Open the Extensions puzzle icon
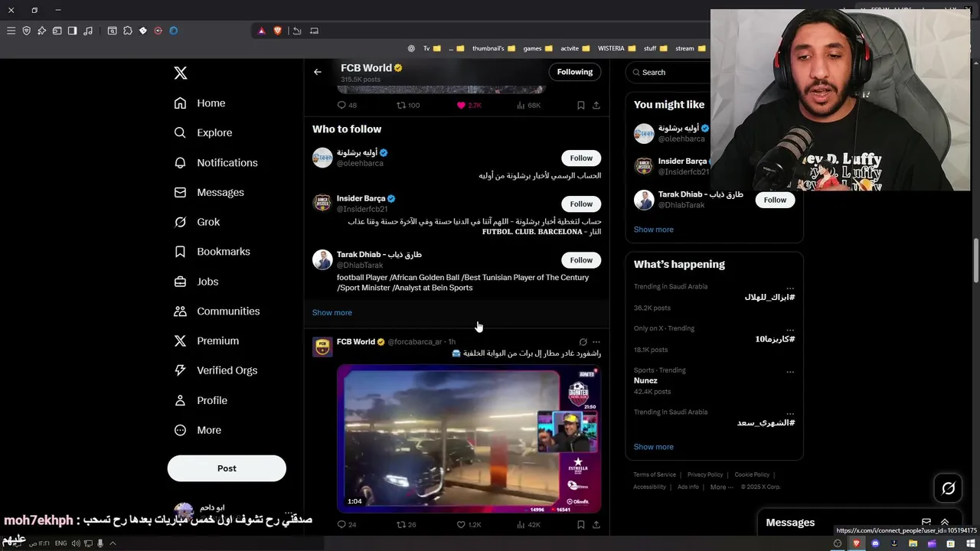 (x=127, y=31)
